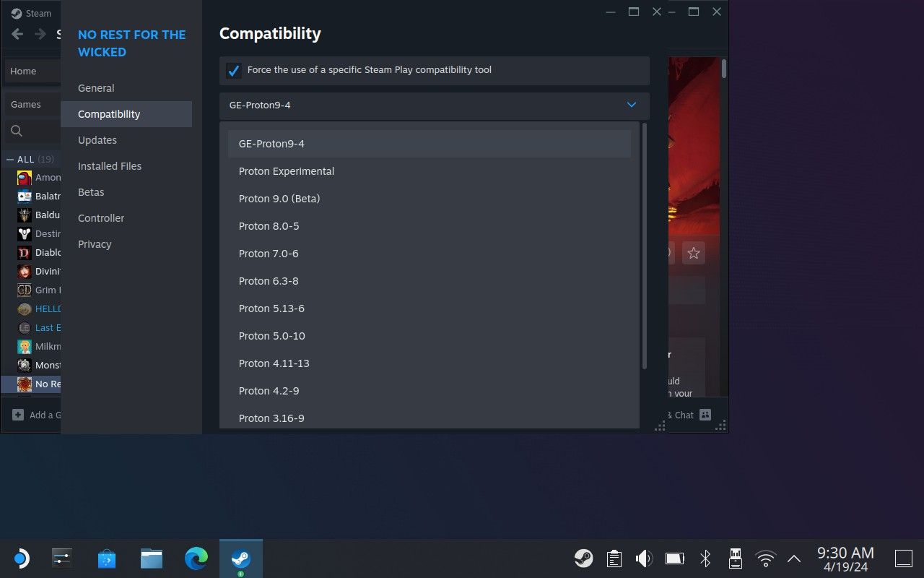Uncheck Force use of Steam Play compatibility tool
The image size is (924, 578).
233,71
